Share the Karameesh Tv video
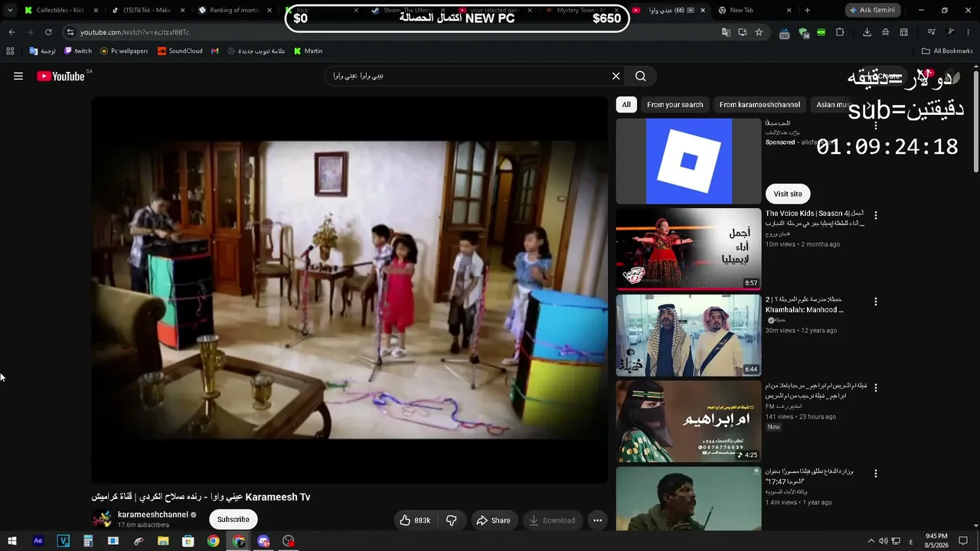Viewport: 980px width, 551px height. pyautogui.click(x=494, y=520)
